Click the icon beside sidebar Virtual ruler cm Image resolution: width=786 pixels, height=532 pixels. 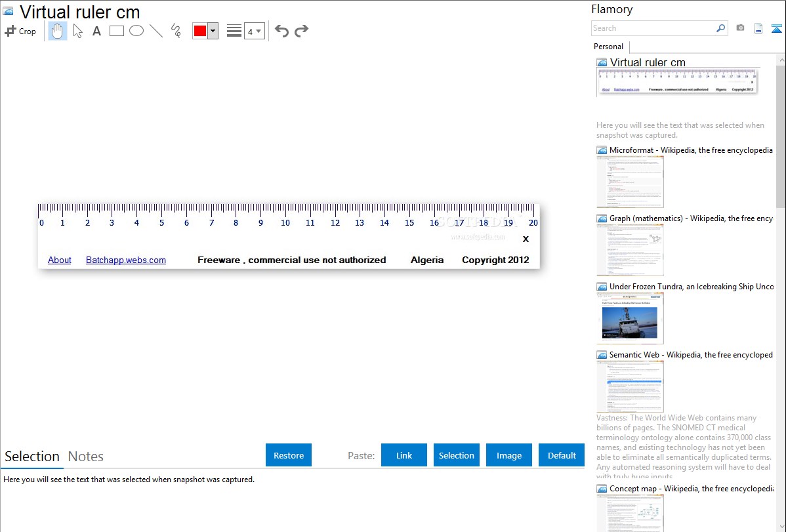pyautogui.click(x=602, y=63)
